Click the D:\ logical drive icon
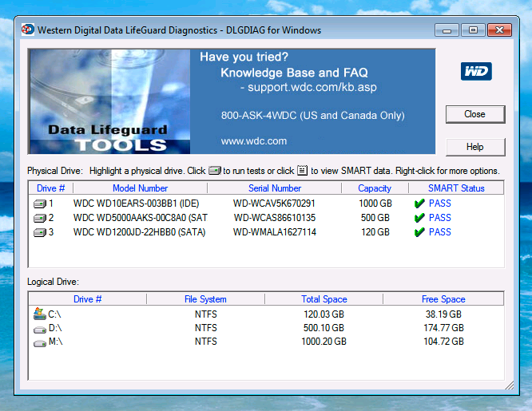 [x=40, y=328]
